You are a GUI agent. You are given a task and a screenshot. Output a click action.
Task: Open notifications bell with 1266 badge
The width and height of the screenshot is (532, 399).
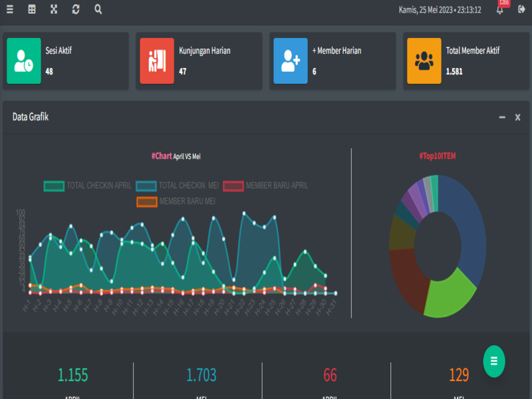pos(500,9)
